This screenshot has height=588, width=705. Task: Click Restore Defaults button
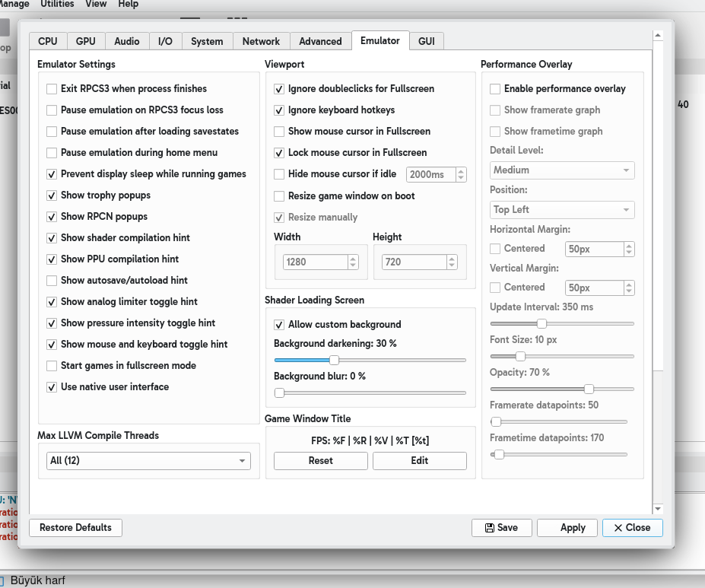[x=75, y=528]
